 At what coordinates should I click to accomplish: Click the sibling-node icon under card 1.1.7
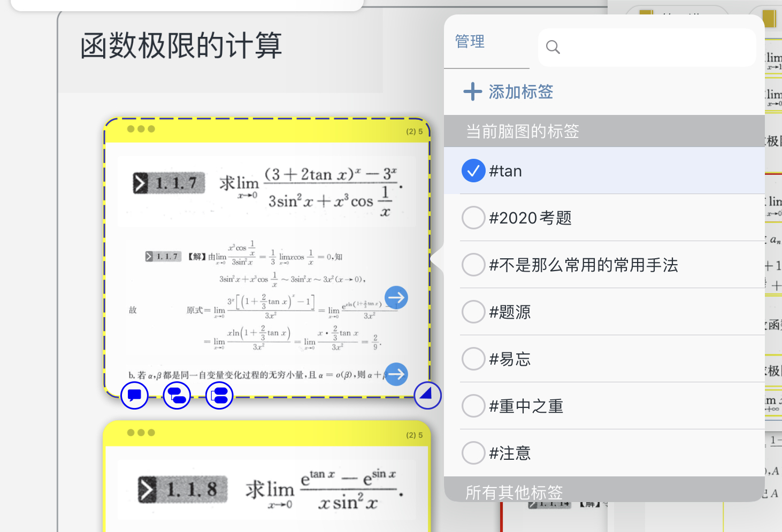click(x=219, y=396)
